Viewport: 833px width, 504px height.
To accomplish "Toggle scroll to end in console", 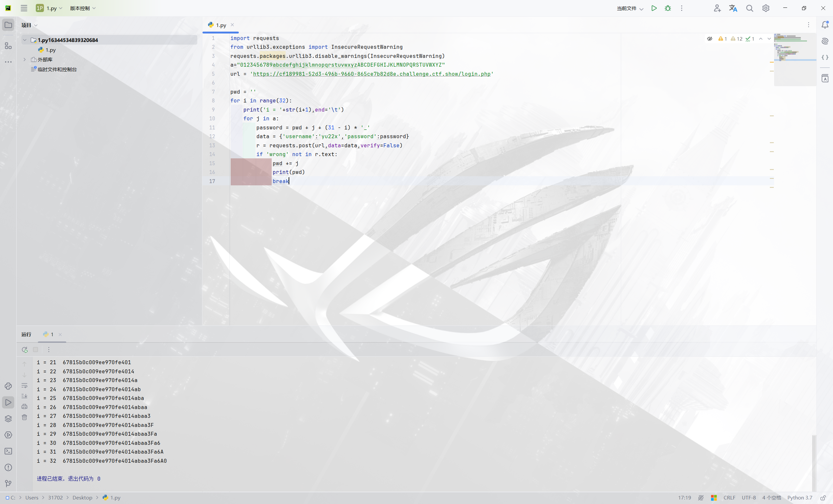I will 24,396.
